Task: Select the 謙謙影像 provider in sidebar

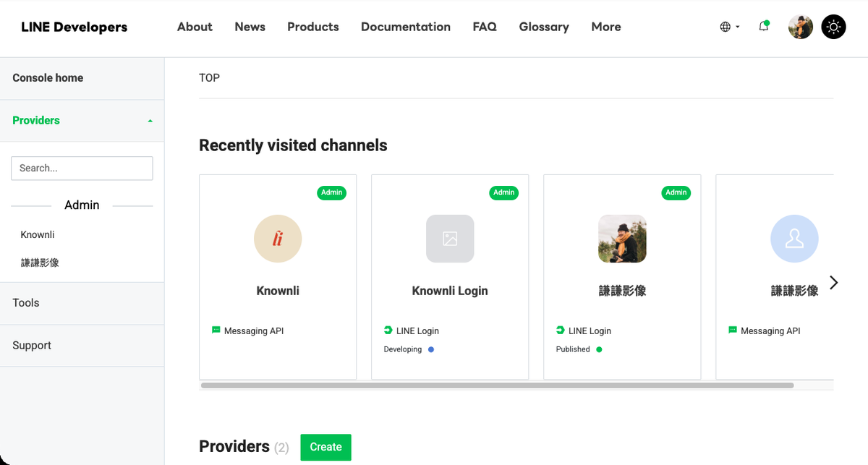Action: pos(40,263)
